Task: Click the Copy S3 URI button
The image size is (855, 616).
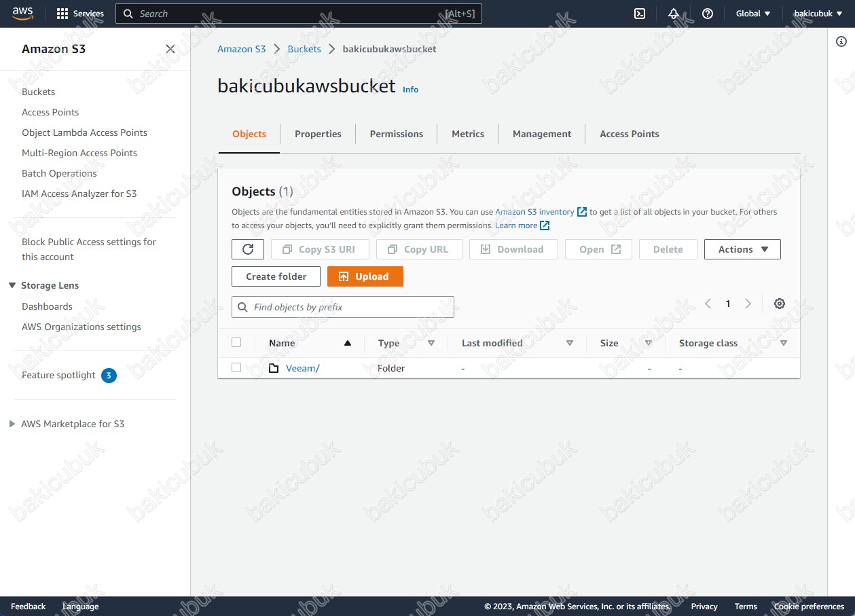Action: pyautogui.click(x=320, y=249)
